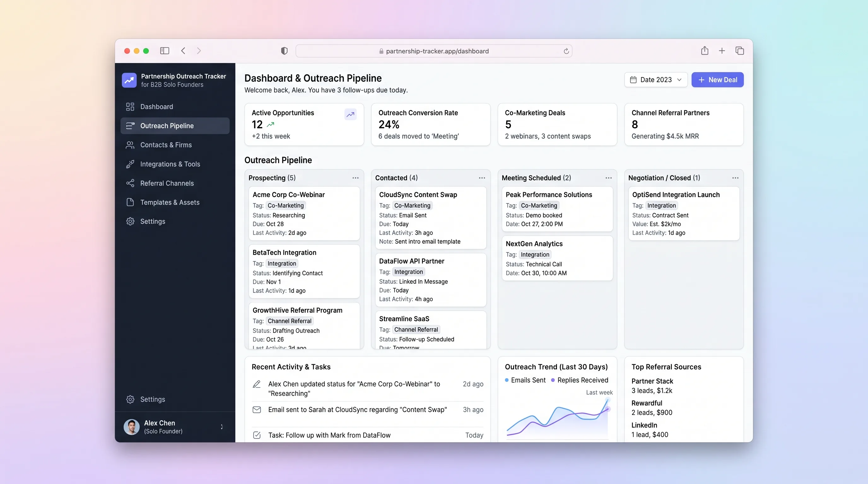Open the OptiSend Integration Launch card
The width and height of the screenshot is (868, 484).
click(684, 213)
